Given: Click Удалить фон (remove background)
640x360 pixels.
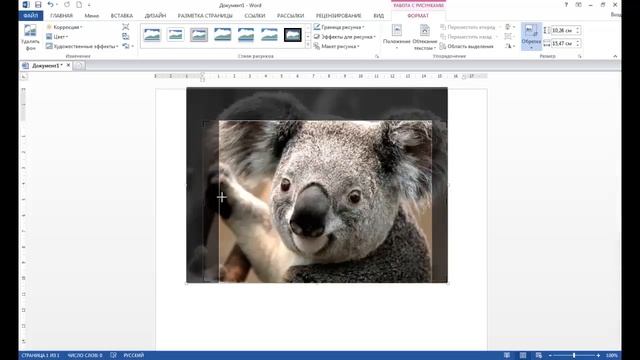Looking at the screenshot, I should [30, 37].
